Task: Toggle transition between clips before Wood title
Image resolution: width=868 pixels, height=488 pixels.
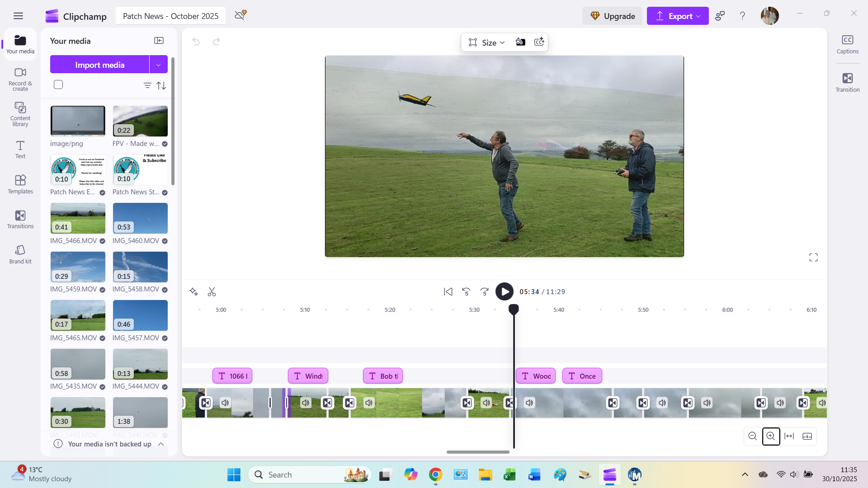Action: coord(509,403)
